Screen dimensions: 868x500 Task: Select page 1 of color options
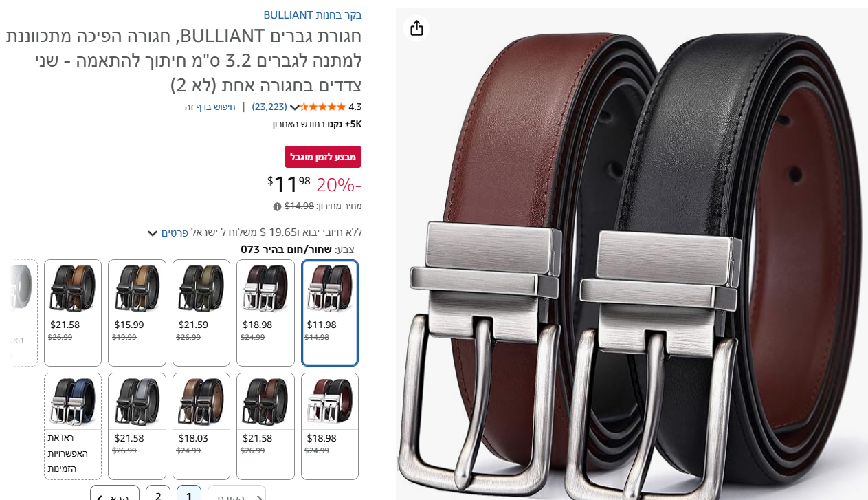pyautogui.click(x=189, y=493)
